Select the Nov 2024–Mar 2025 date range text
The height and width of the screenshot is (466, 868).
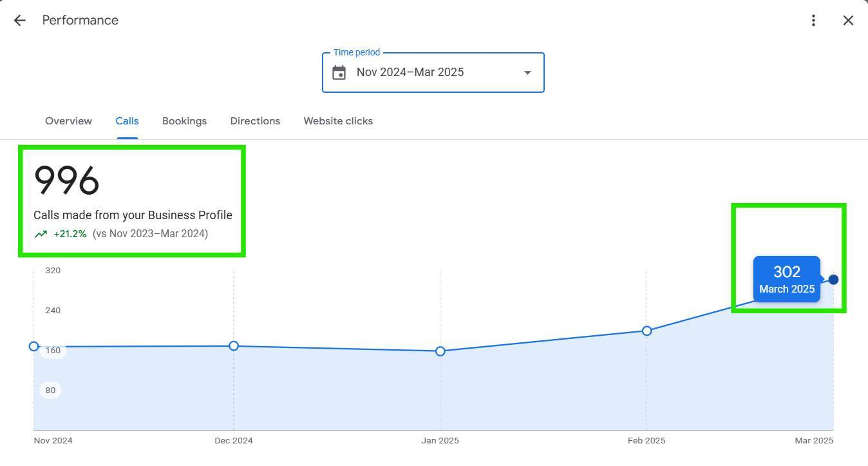(x=410, y=72)
